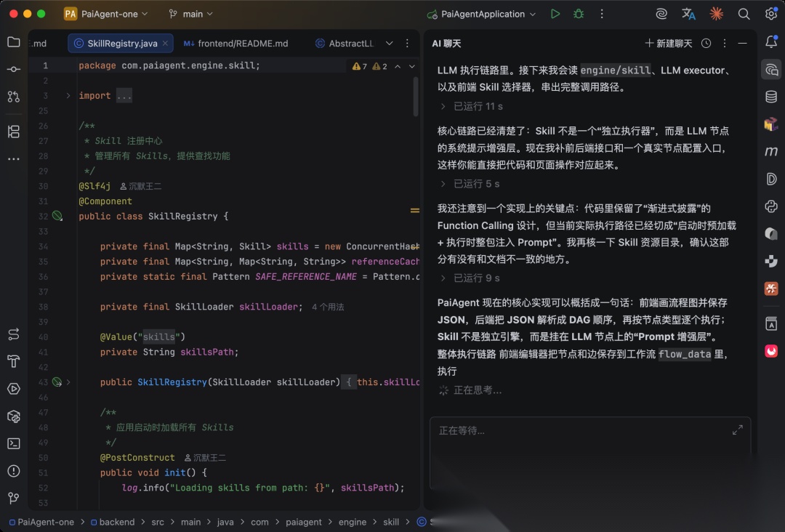Expand the folded SkillRegistry constructor body
The image size is (785, 532).
coord(68,382)
